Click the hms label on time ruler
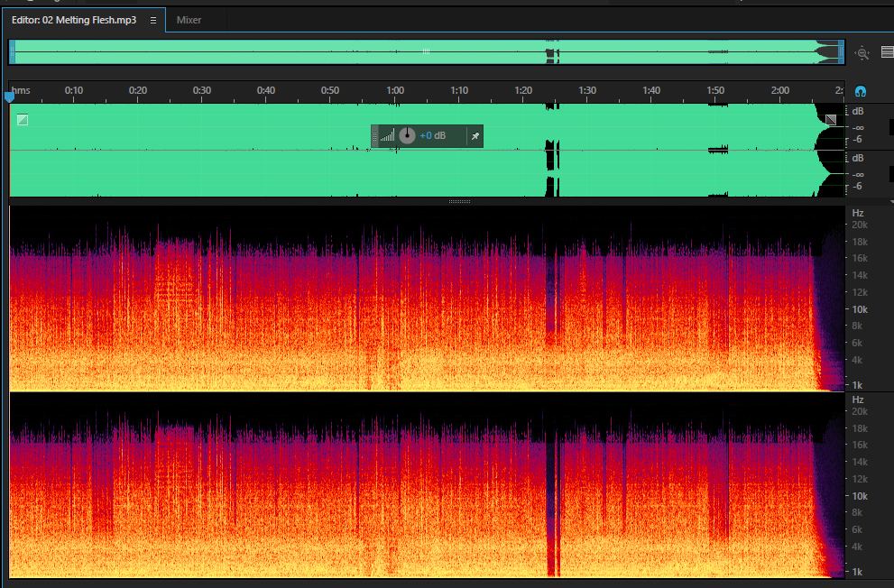 [21, 90]
